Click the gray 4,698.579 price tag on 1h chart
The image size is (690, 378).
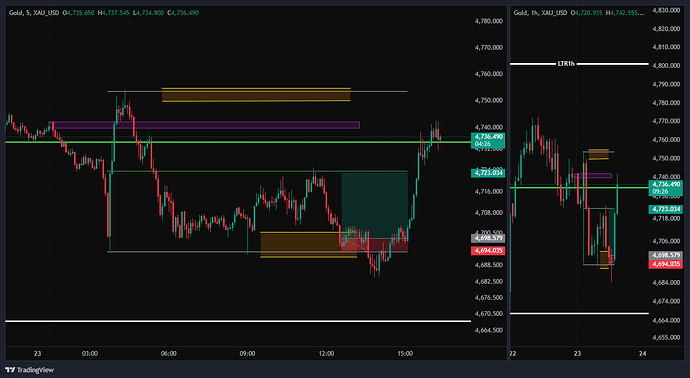(x=666, y=255)
